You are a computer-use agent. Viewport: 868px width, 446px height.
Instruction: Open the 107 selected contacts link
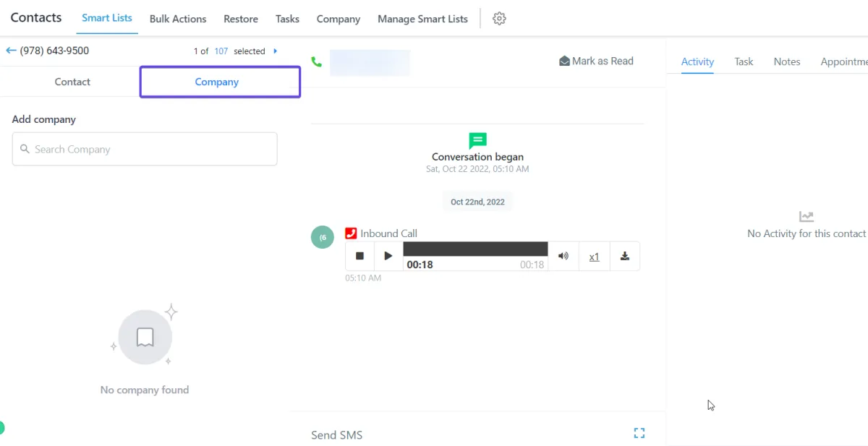click(x=221, y=51)
